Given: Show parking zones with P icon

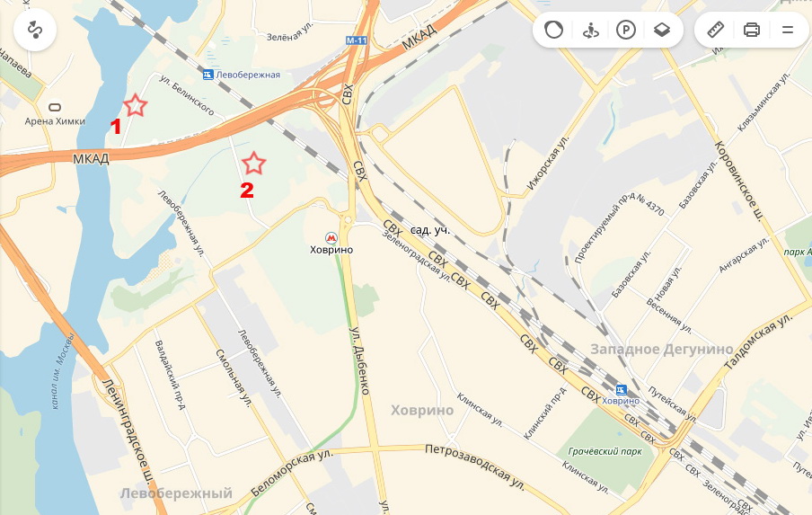Looking at the screenshot, I should click(625, 30).
